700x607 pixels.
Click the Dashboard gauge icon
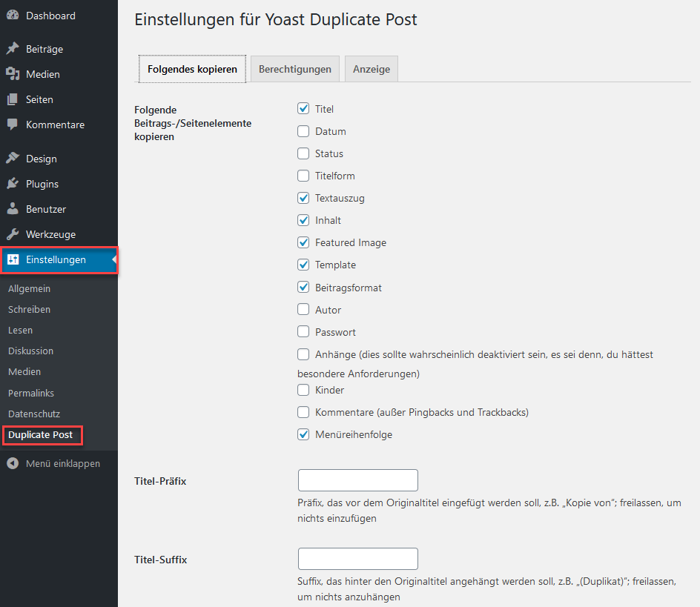tap(13, 15)
